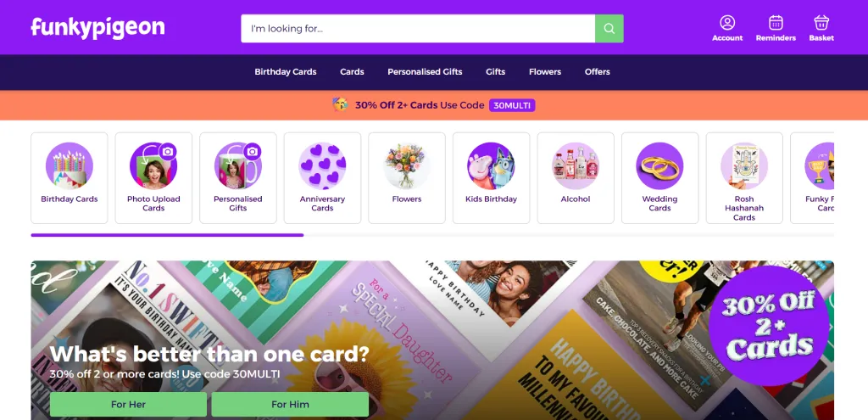Viewport: 868px width, 420px height.
Task: Choose the Wedding Cards rings tile
Action: [659, 178]
